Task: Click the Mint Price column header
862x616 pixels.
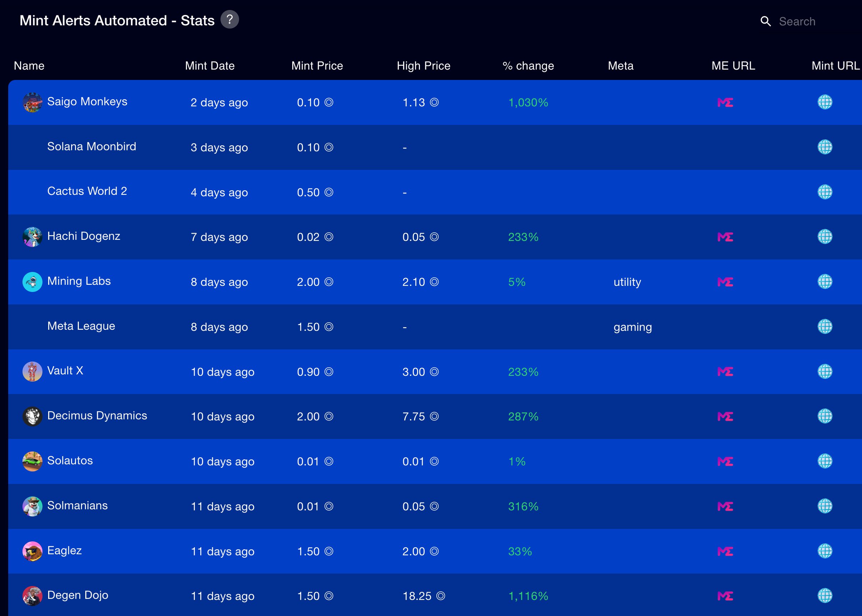Action: click(x=317, y=66)
